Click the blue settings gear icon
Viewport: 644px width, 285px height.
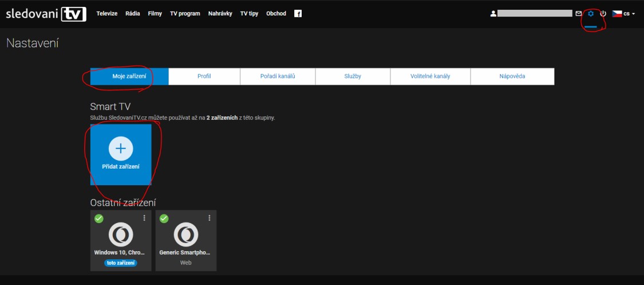tap(591, 14)
